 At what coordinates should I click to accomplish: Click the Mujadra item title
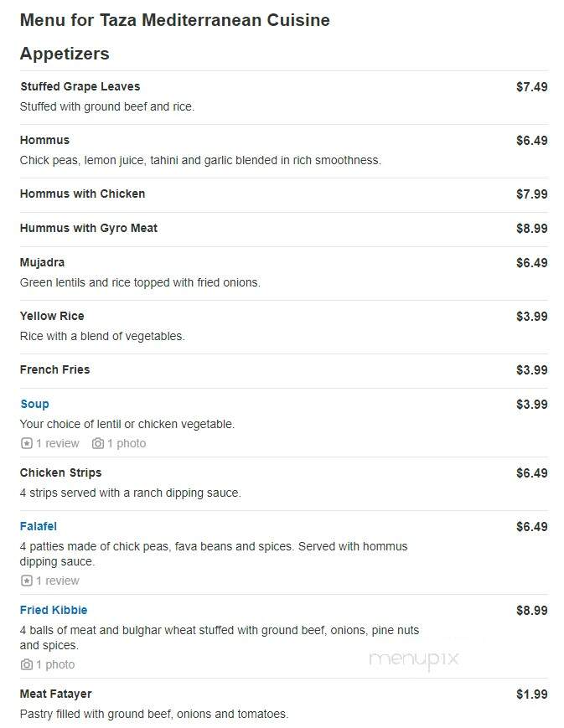point(42,262)
